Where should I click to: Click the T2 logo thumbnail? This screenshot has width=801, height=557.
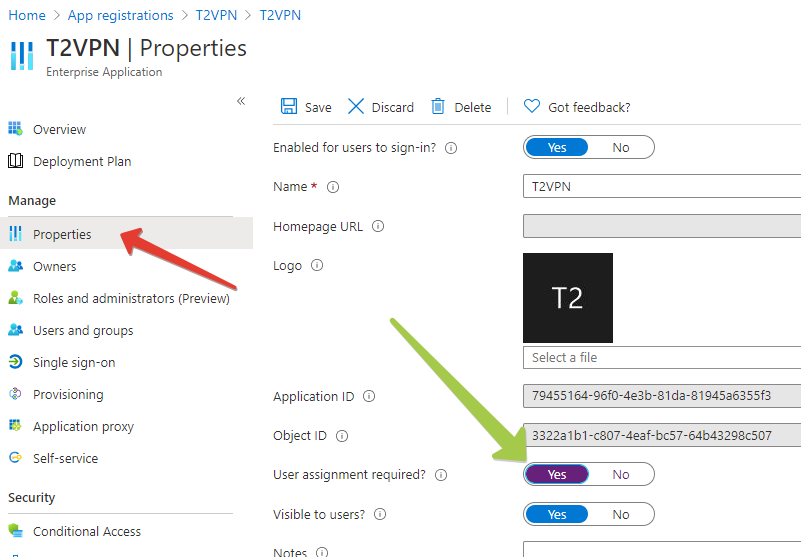tap(568, 298)
